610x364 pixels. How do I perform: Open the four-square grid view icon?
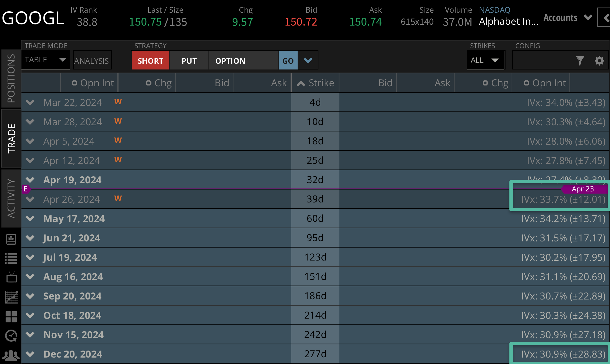(x=11, y=317)
